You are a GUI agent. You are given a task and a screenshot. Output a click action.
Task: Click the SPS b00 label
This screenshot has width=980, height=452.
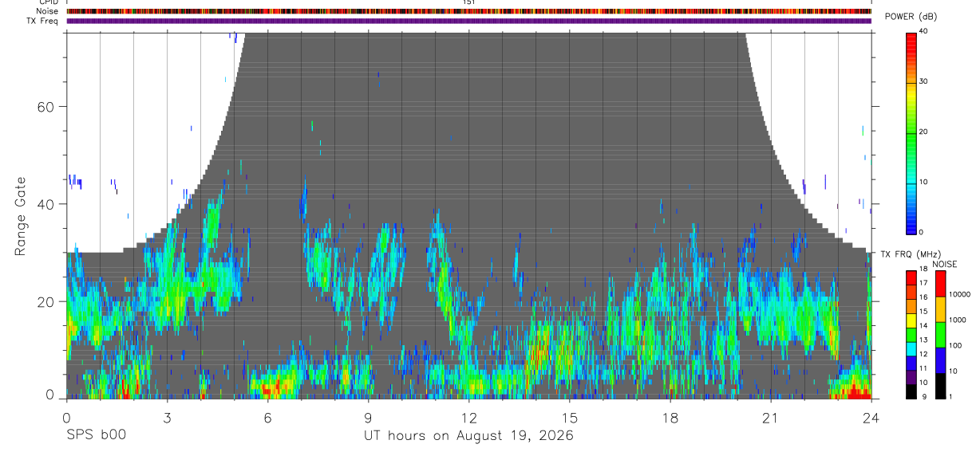coord(96,436)
